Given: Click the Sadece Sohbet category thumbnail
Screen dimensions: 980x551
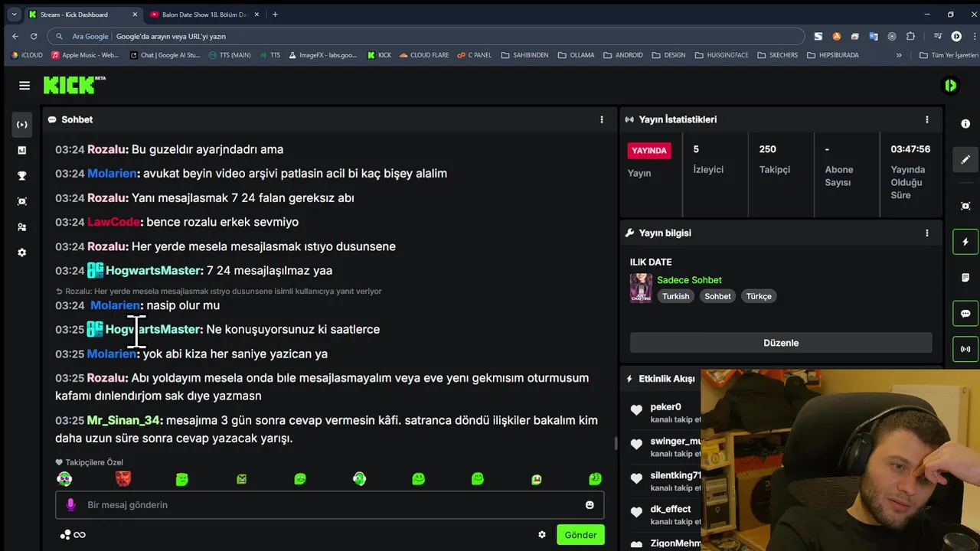Looking at the screenshot, I should tap(641, 288).
